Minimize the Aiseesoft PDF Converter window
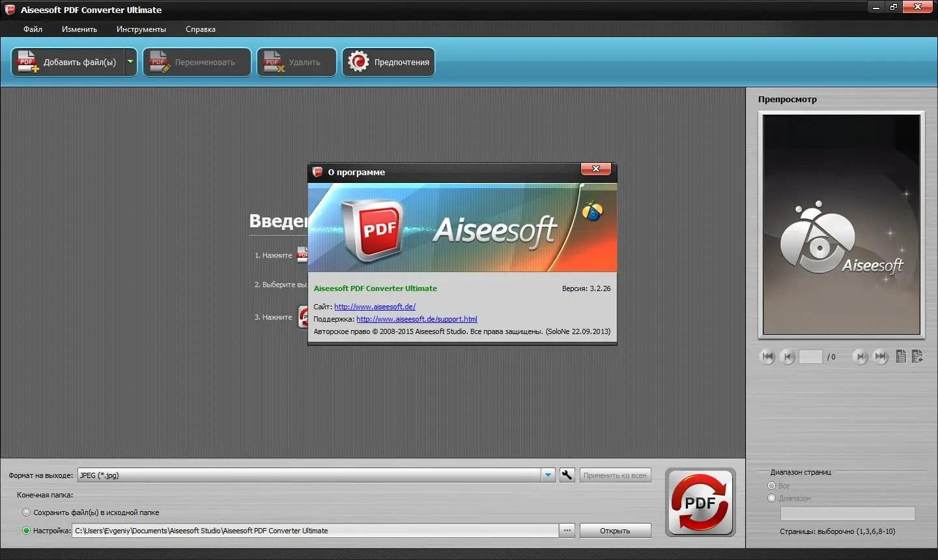Image resolution: width=938 pixels, height=560 pixels. pyautogui.click(x=876, y=7)
